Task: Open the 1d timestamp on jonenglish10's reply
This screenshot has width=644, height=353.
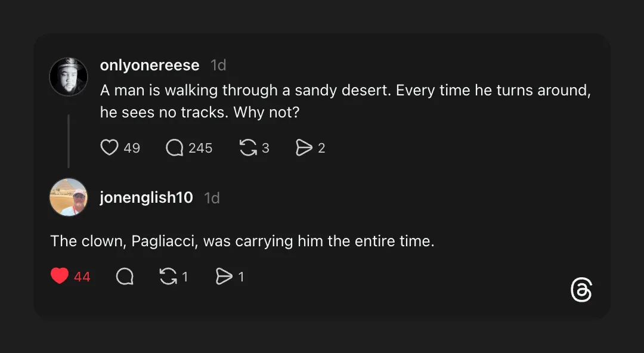Action: pos(212,197)
